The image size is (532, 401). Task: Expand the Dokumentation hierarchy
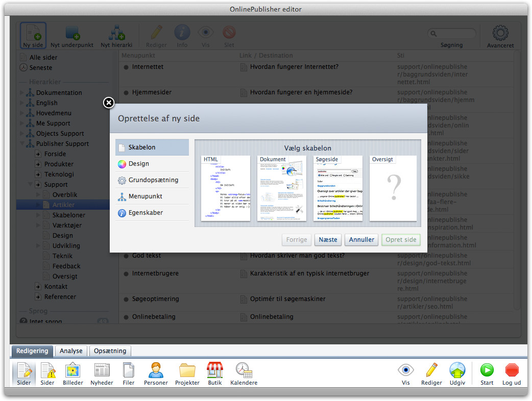(x=22, y=93)
